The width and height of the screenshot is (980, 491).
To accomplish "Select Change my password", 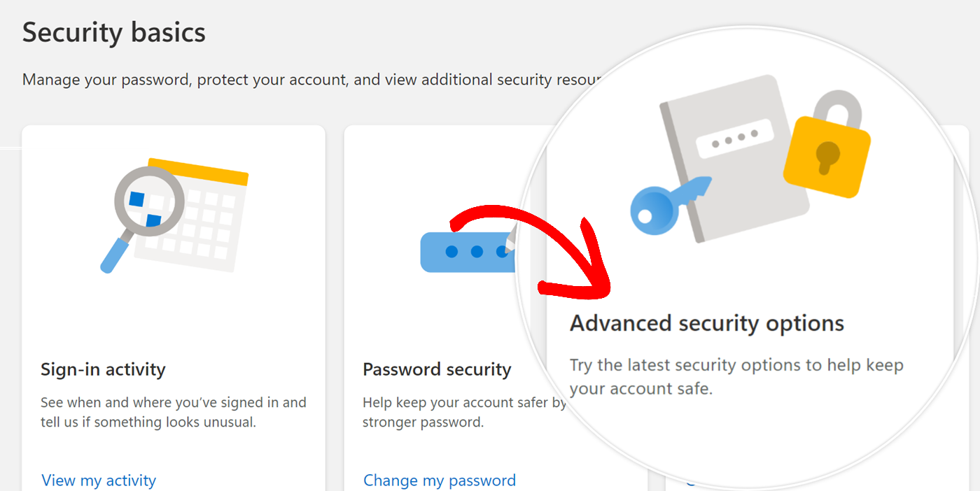I will point(439,481).
